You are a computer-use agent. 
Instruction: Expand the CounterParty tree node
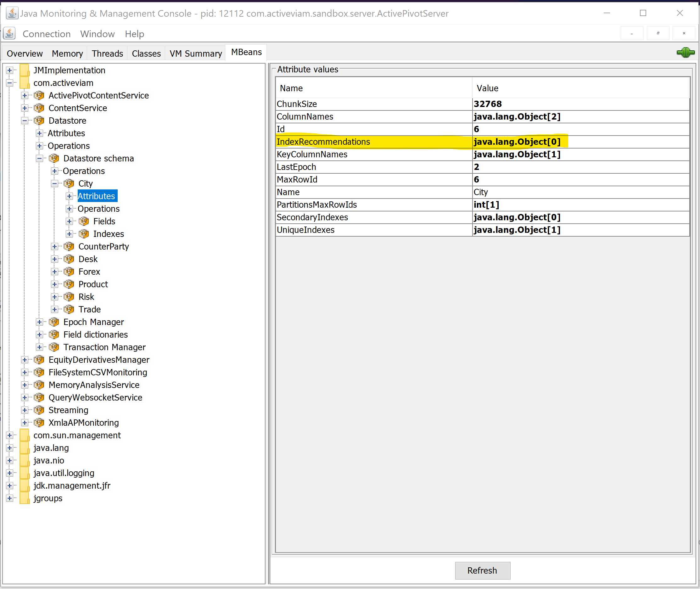(54, 246)
